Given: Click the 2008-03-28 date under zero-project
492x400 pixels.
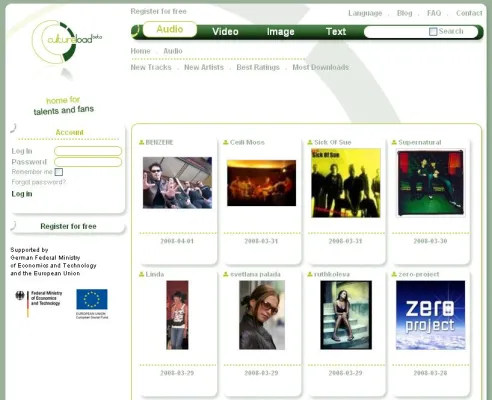Looking at the screenshot, I should click(x=430, y=373).
